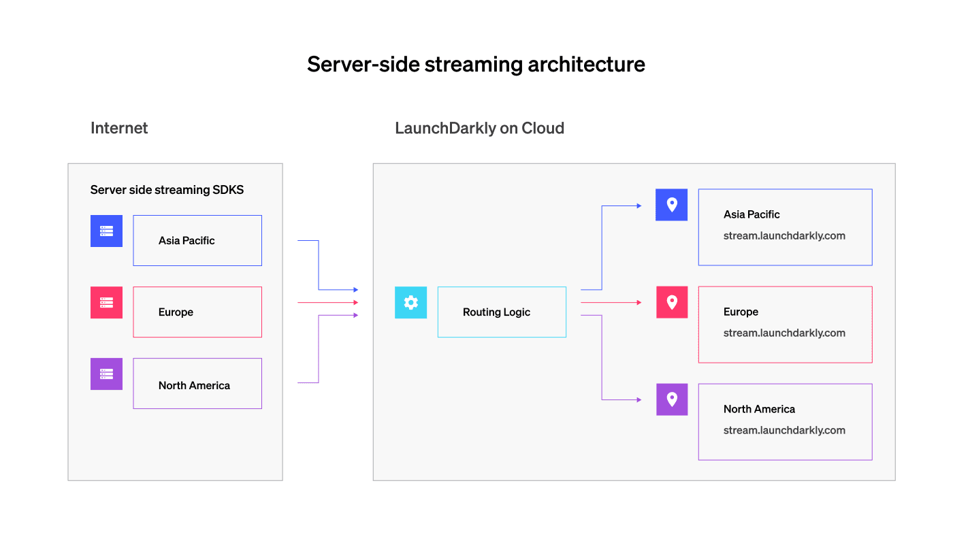The image size is (953, 560).
Task: Click the cyan gear Routing Logic icon
Action: [410, 303]
